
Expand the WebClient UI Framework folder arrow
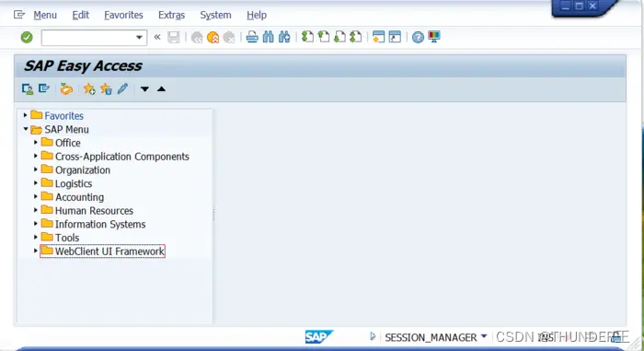pyautogui.click(x=36, y=251)
